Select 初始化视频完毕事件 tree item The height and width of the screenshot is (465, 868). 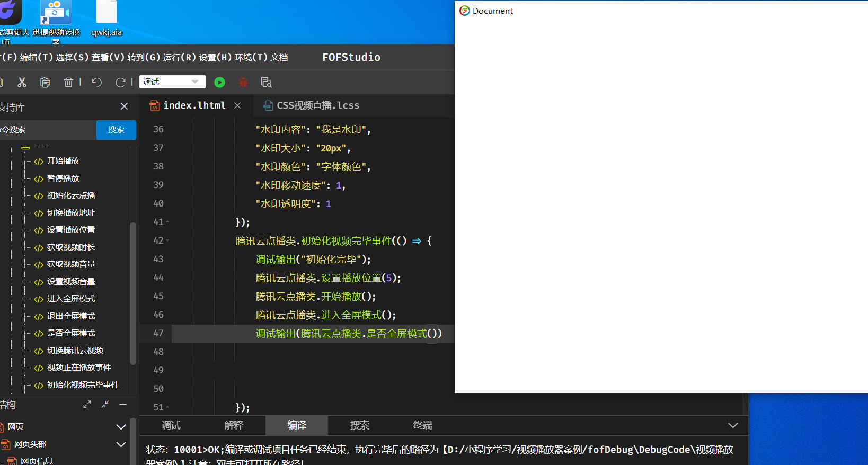pyautogui.click(x=83, y=385)
